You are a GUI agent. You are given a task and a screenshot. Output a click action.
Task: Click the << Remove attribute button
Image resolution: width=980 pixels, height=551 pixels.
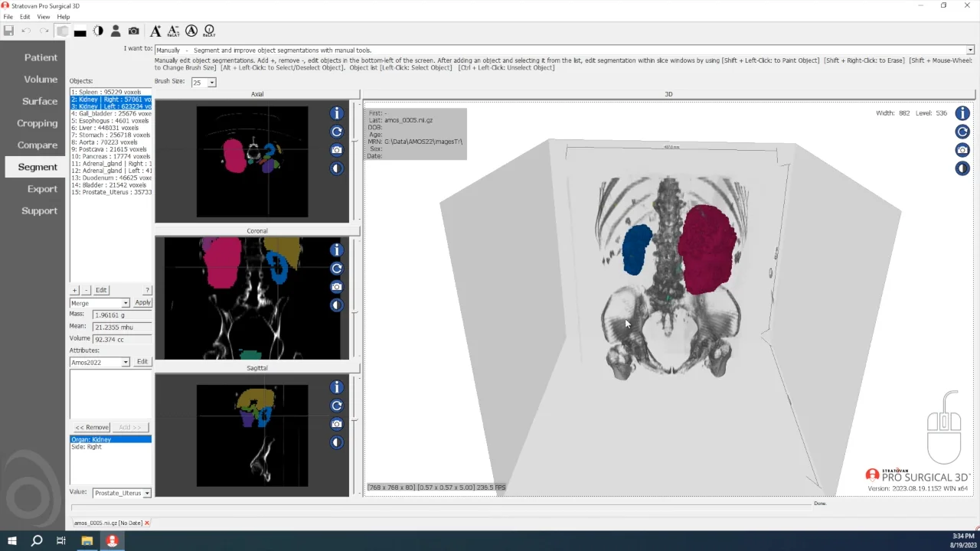[x=92, y=427]
